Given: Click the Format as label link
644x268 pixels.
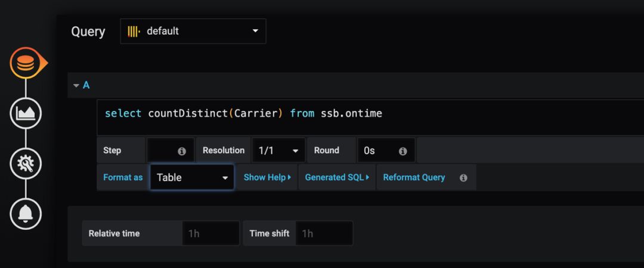Looking at the screenshot, I should pyautogui.click(x=123, y=177).
